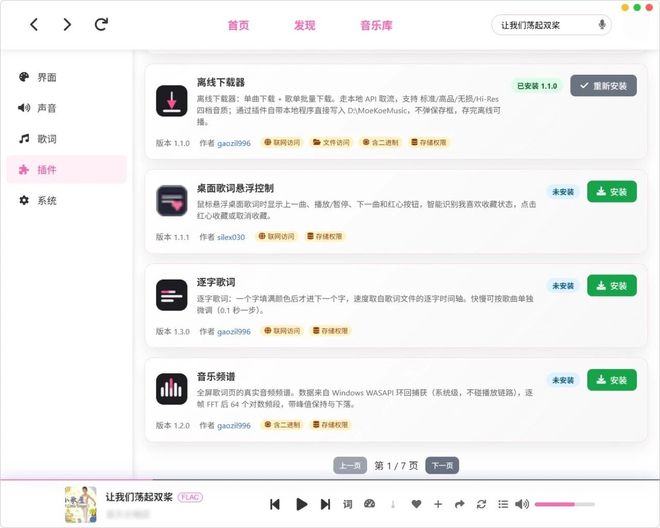Select 歌词 in the settings sidebar
This screenshot has width=660, height=528.
[x=67, y=139]
